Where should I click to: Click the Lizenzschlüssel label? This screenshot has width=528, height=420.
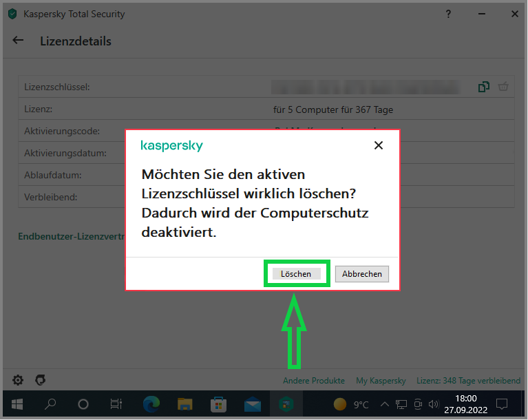pos(57,87)
